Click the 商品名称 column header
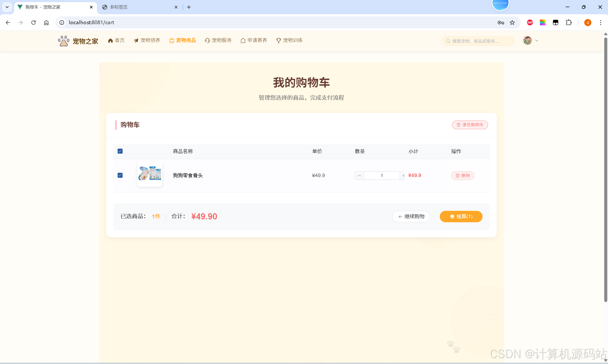Viewport: 608px width, 364px height. (183, 151)
